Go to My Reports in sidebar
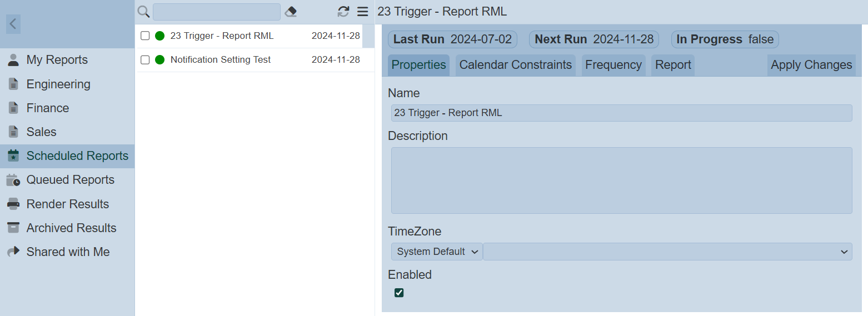868x316 pixels. coord(57,60)
